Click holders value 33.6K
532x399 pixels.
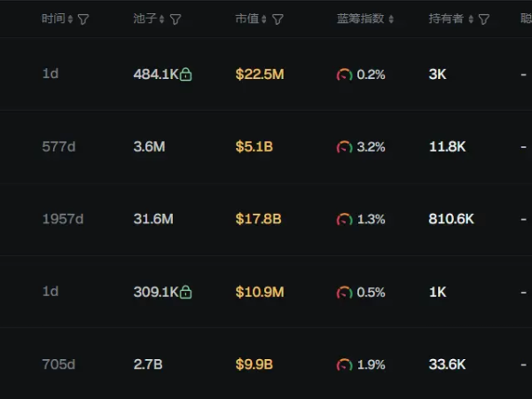(x=447, y=364)
